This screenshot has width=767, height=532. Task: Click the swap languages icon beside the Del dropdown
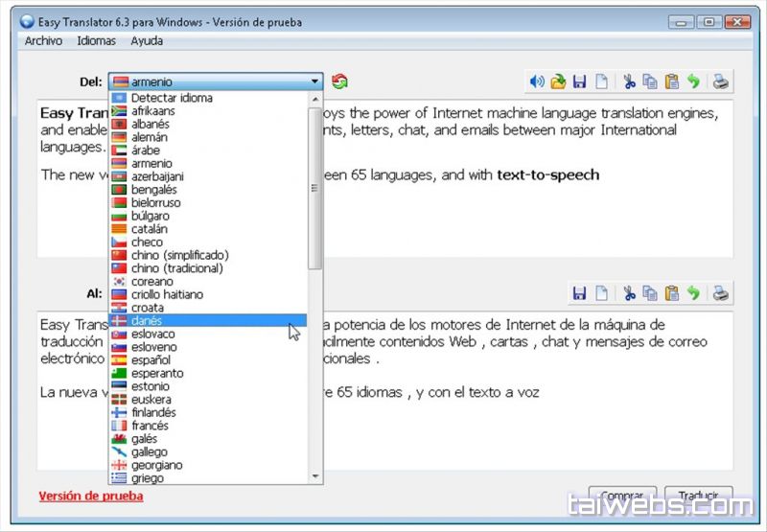339,82
